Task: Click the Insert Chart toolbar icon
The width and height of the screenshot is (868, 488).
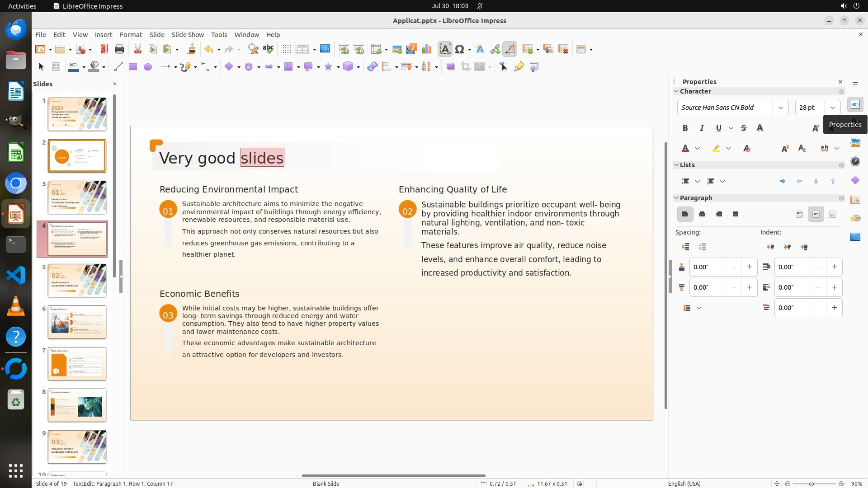Action: [x=426, y=49]
